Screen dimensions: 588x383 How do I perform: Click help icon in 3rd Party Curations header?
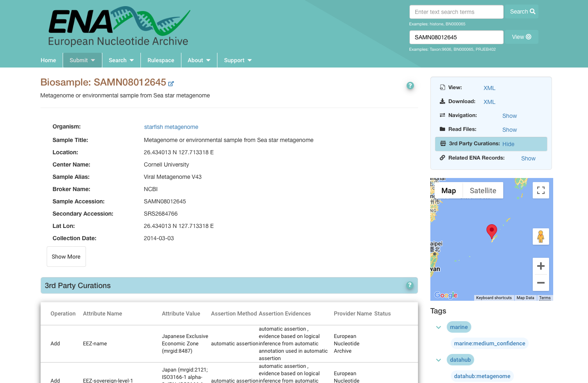[x=409, y=285]
